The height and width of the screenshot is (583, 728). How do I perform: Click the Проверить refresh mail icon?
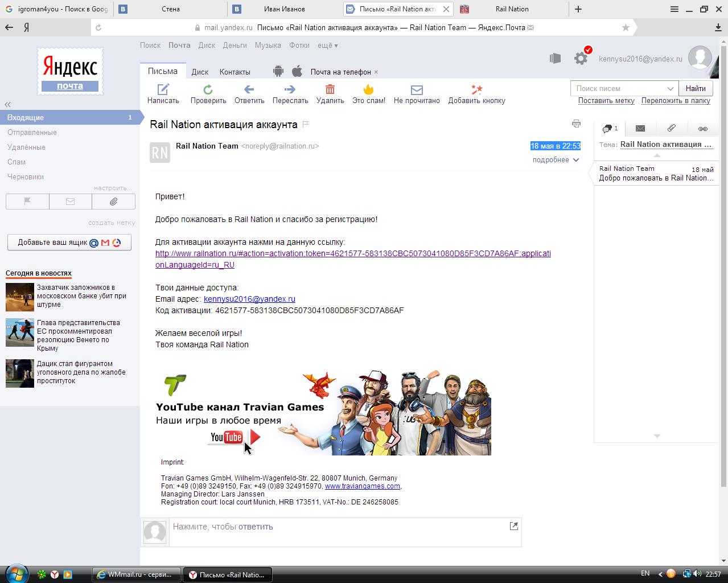[x=208, y=89]
